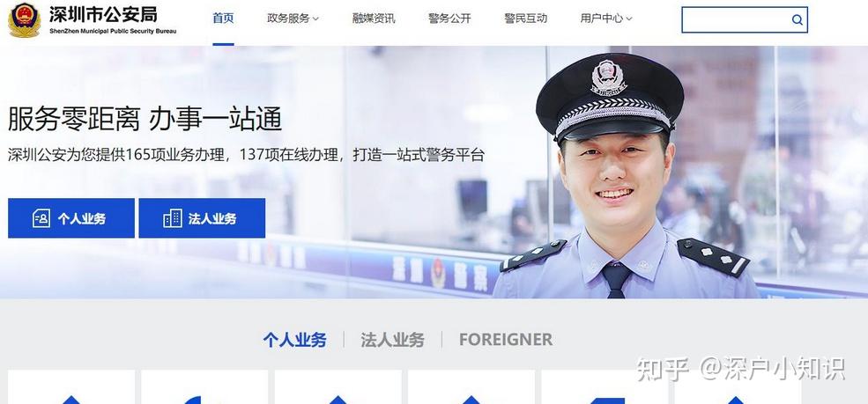Click the magnifier search icon
868x404 pixels.
pyautogui.click(x=798, y=20)
